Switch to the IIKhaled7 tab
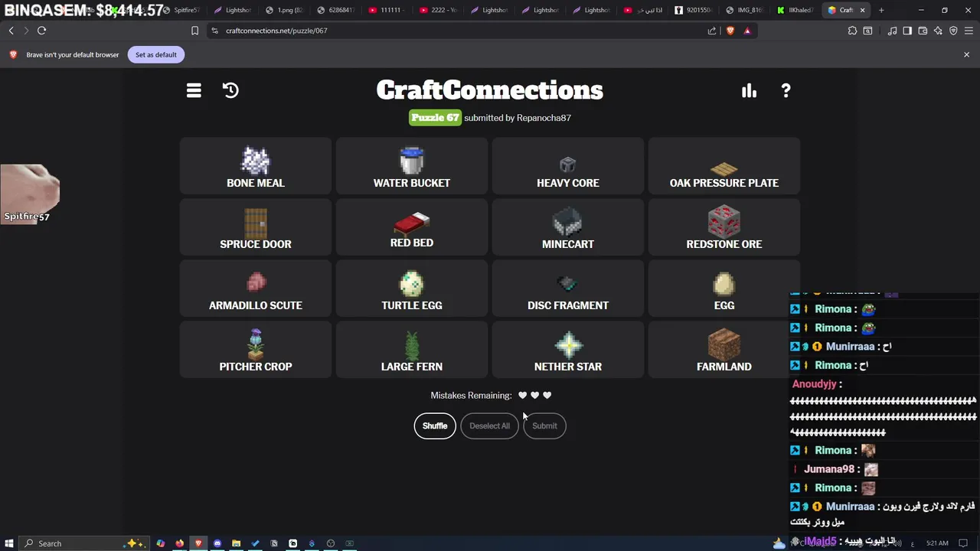Screen dimensions: 980x551 point(796,10)
